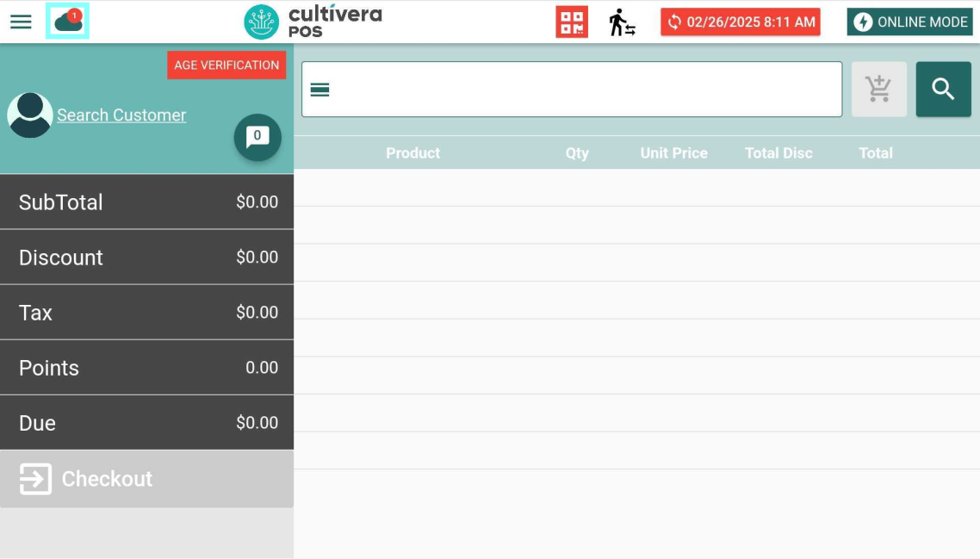Open Search Customer link

(x=121, y=115)
